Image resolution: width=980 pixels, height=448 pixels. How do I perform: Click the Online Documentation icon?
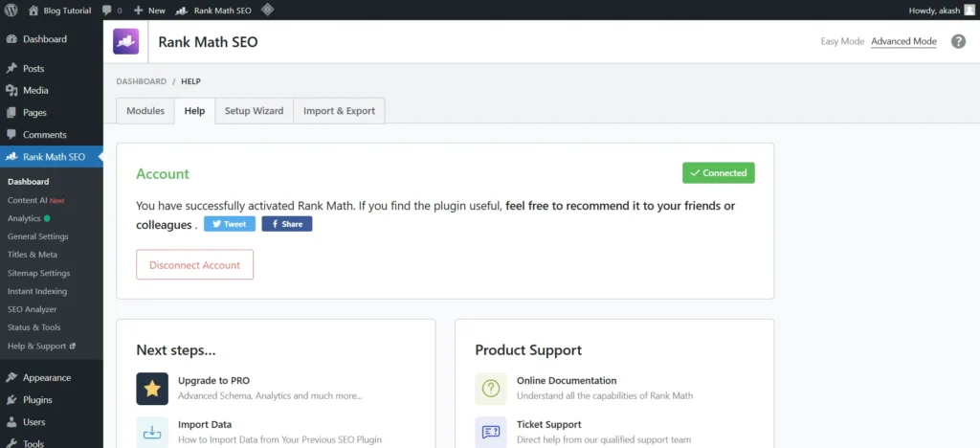pyautogui.click(x=491, y=389)
